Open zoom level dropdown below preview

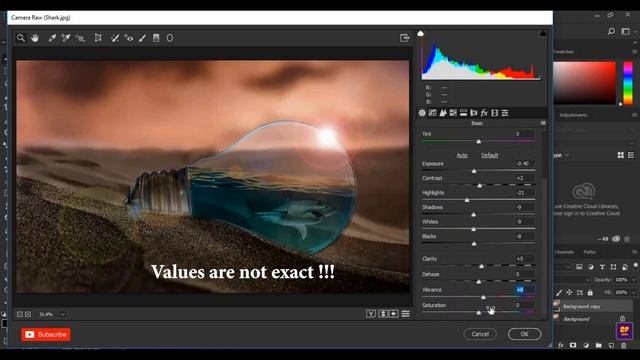[x=63, y=314]
